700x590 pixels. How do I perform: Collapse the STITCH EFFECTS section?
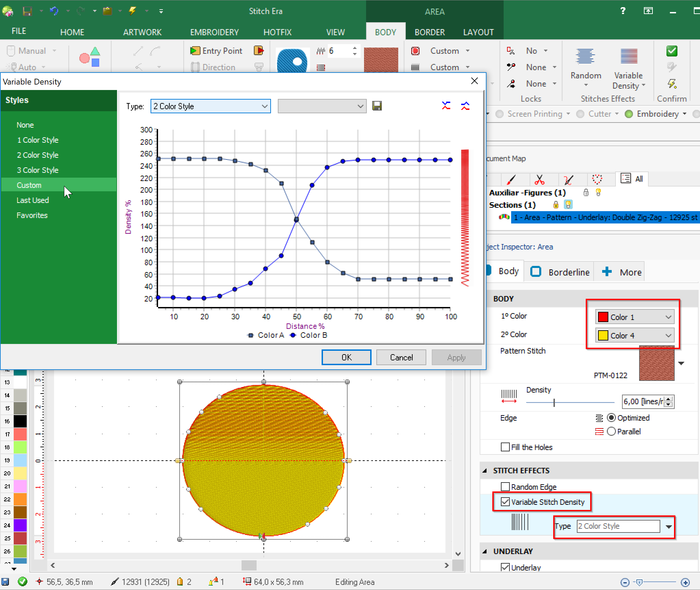click(x=484, y=471)
